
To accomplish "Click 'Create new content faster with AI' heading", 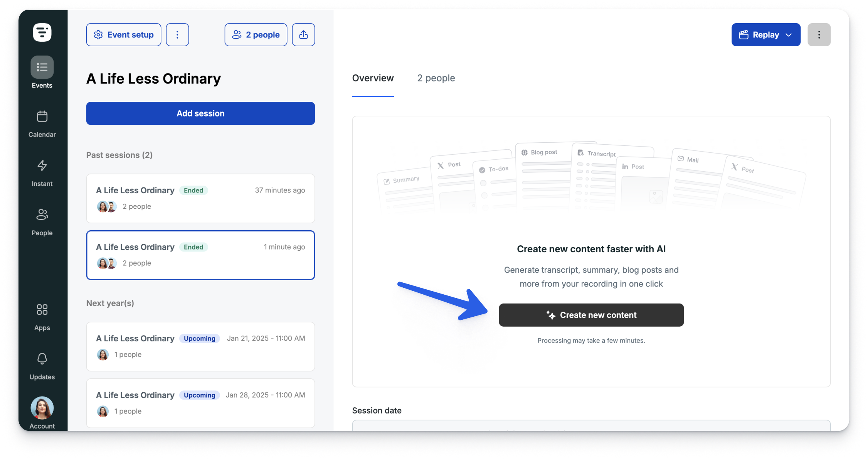I will (591, 249).
